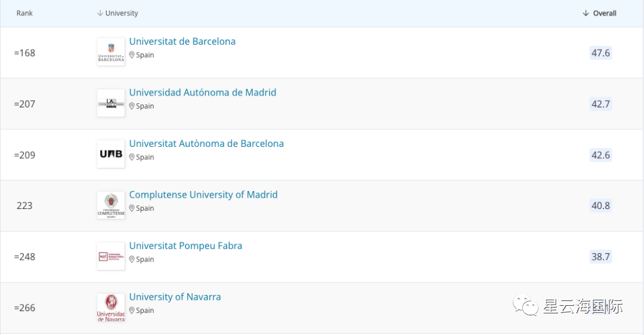
Task: Click the Universidad Autónoma de Madrid logo
Action: pos(111,103)
